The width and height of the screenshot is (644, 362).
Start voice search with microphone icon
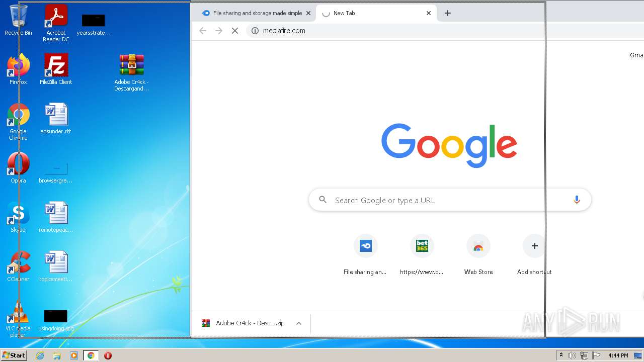pos(577,200)
